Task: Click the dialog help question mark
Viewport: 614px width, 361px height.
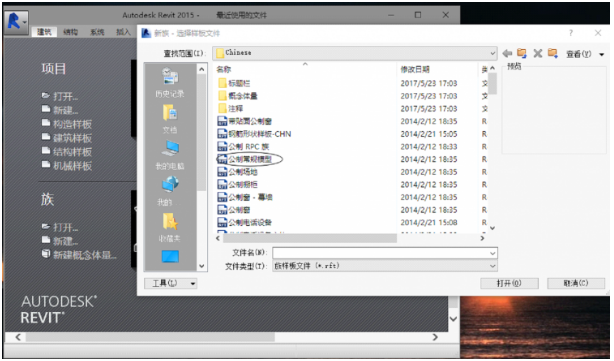Action: [571, 33]
